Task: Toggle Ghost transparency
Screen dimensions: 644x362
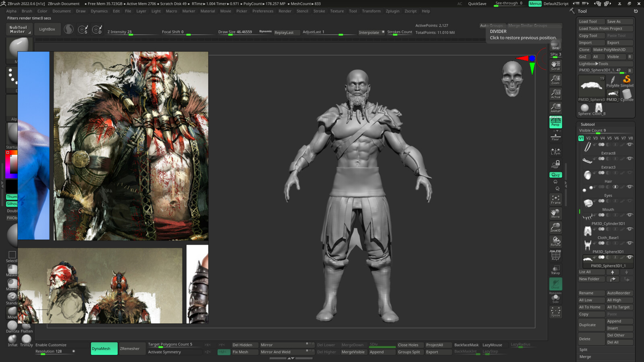Action: pos(555,284)
